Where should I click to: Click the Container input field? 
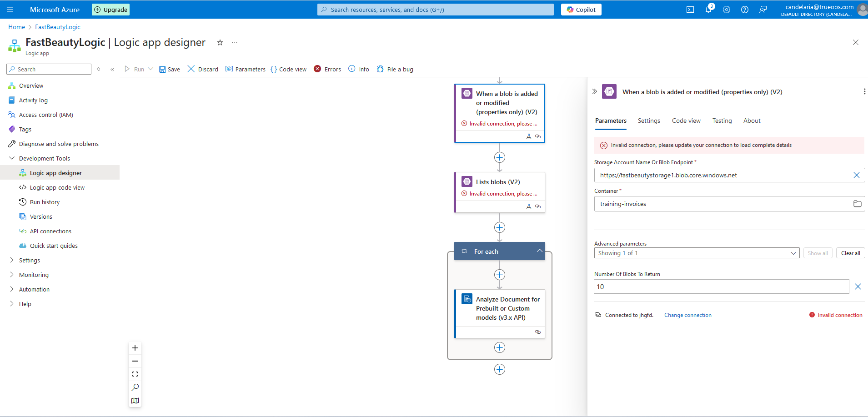click(x=729, y=204)
